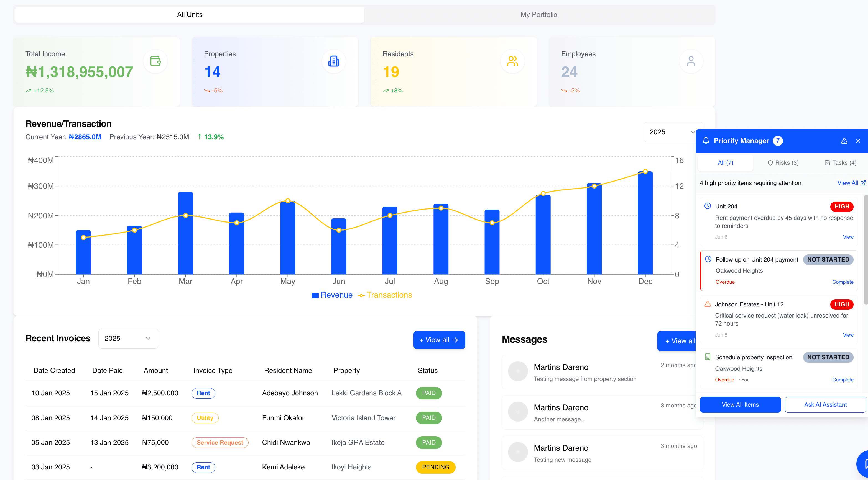The image size is (868, 480).
Task: Click the bell icon in Priority Manager header
Action: point(707,141)
